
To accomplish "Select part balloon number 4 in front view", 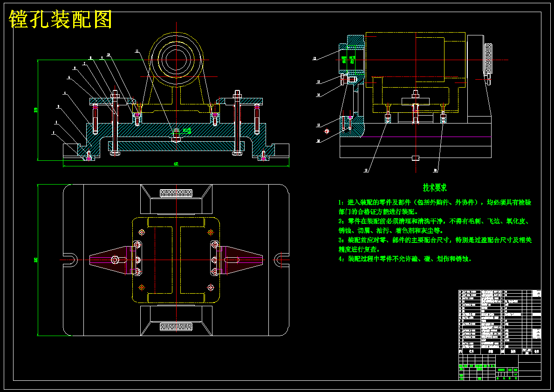I will pyautogui.click(x=65, y=93).
